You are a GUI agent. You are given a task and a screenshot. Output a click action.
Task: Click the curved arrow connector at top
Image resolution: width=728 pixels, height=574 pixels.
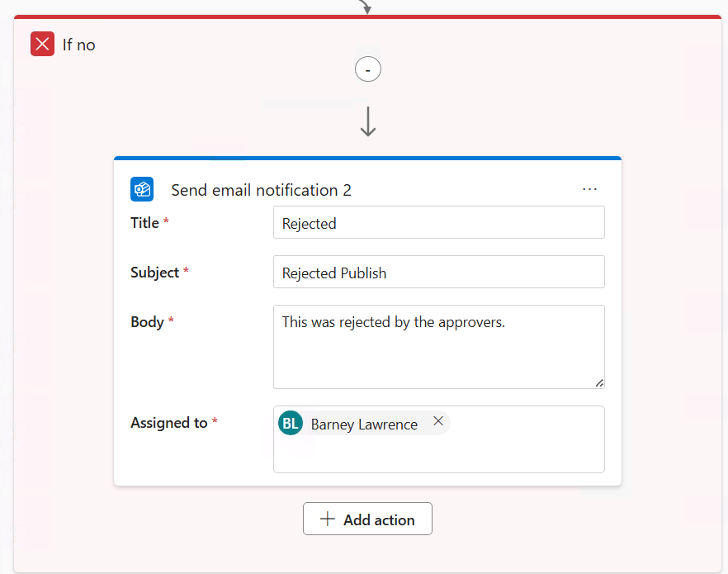coord(365,7)
